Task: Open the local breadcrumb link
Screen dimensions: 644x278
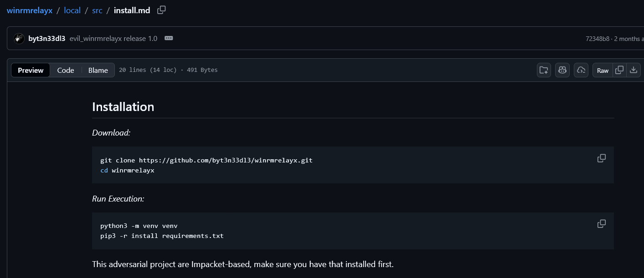Action: [72, 10]
